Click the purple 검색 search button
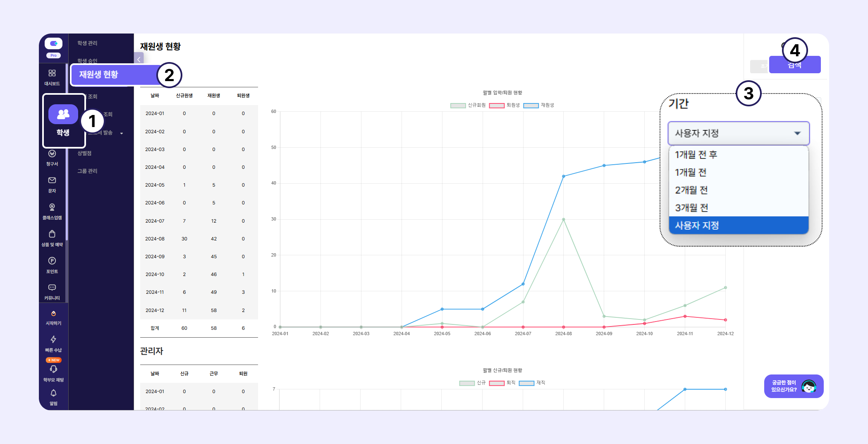The image size is (868, 444). (x=795, y=65)
